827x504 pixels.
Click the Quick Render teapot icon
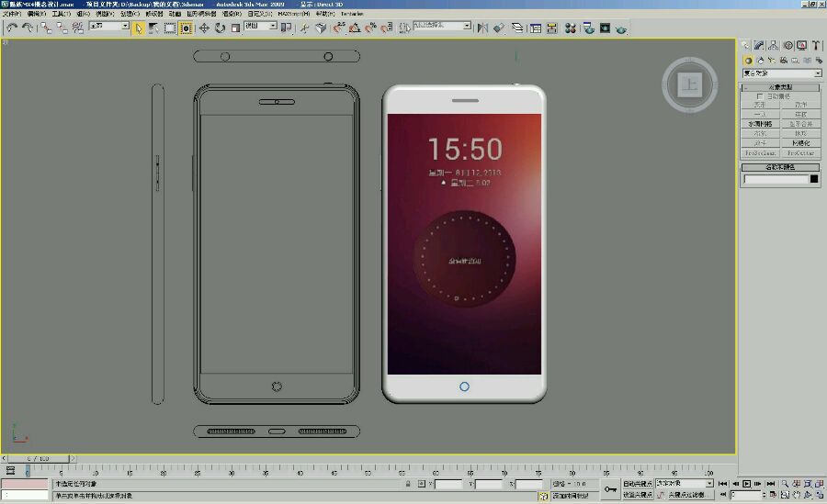pyautogui.click(x=621, y=28)
